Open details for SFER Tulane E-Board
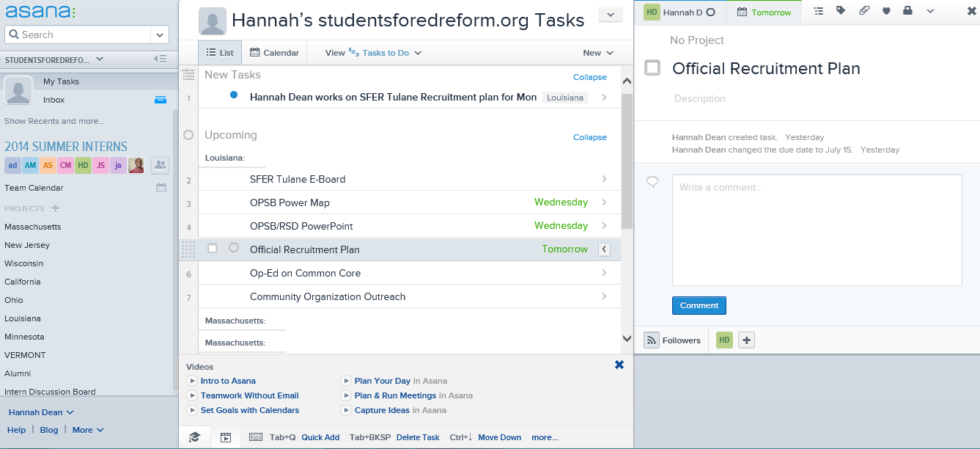Screen dimensions: 980x449 click(x=604, y=179)
